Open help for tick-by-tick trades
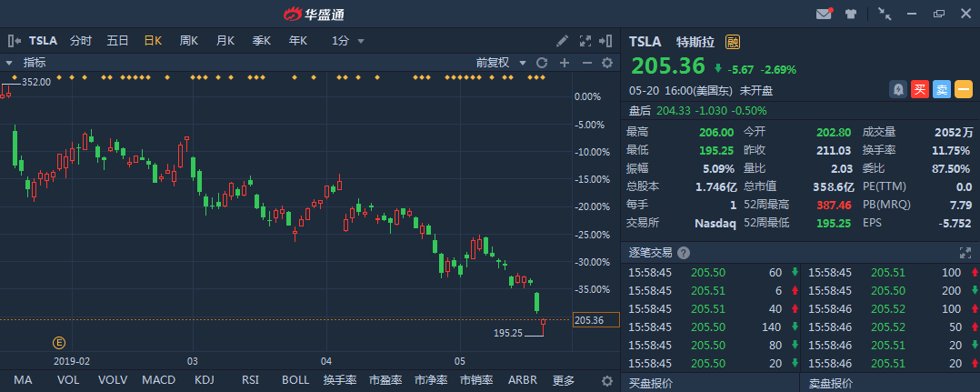Viewport: 980px width, 392px height. click(x=684, y=253)
